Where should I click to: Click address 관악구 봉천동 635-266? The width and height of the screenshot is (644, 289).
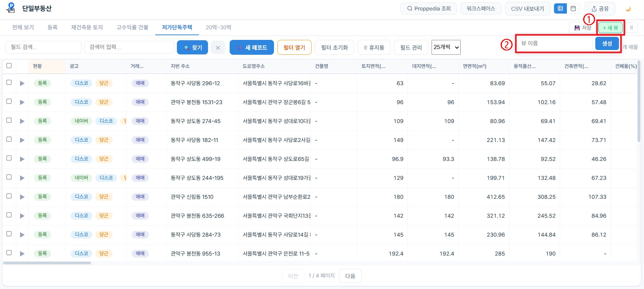click(197, 216)
